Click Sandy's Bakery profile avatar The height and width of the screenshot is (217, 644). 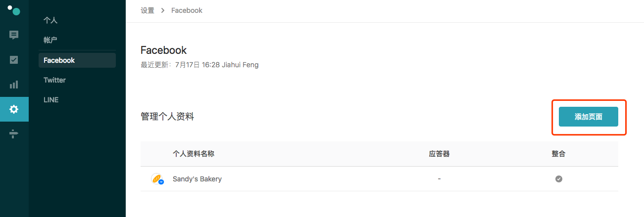tap(157, 179)
